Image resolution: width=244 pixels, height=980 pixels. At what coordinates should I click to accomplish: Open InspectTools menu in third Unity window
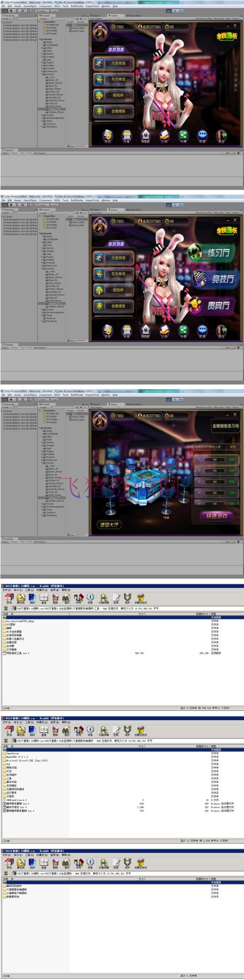[x=92, y=395]
